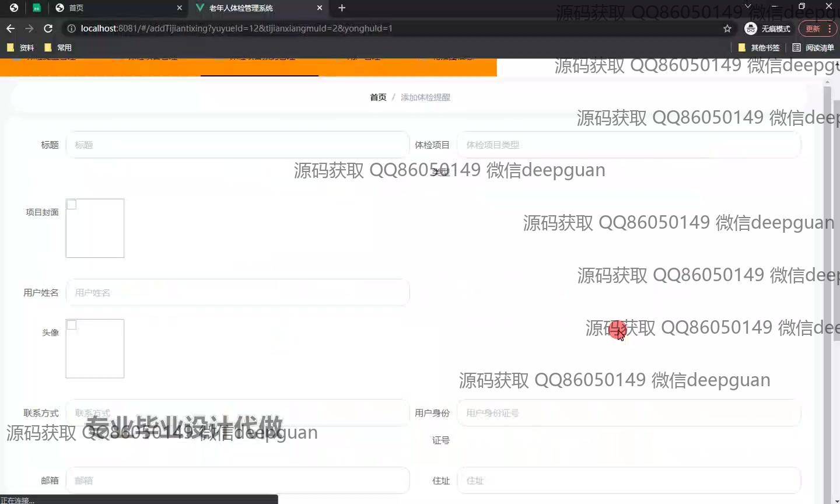Open the 常用 bookmark folder

click(x=58, y=48)
